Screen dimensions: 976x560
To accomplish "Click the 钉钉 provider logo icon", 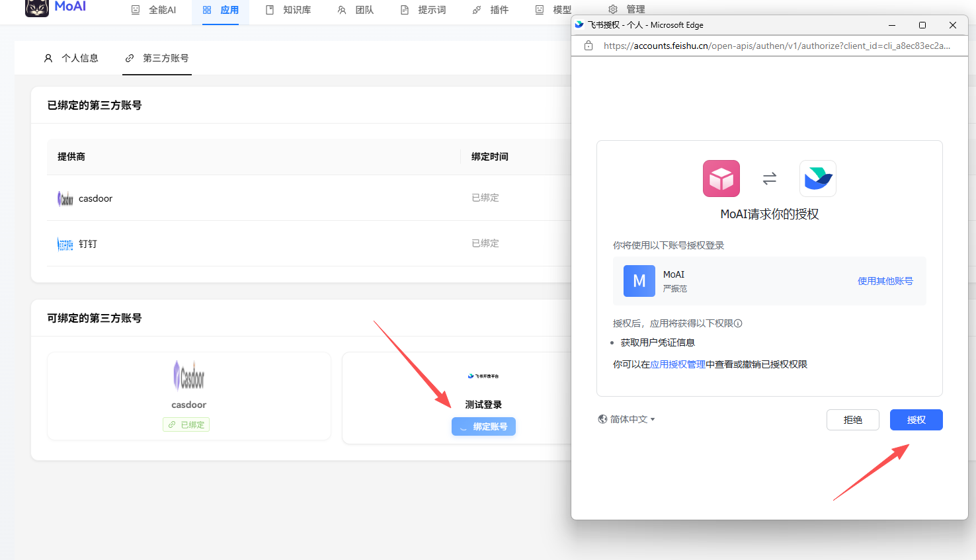I will click(x=65, y=244).
